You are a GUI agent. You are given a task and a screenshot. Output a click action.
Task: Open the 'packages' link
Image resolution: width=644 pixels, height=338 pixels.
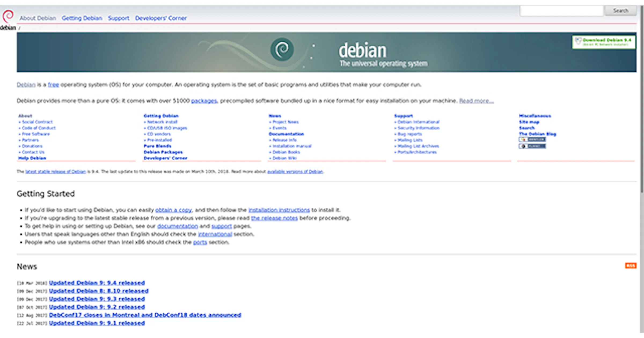coord(204,101)
